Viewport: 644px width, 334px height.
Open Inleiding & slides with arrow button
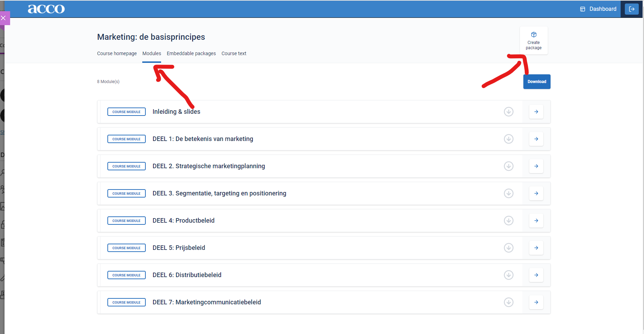(x=536, y=112)
